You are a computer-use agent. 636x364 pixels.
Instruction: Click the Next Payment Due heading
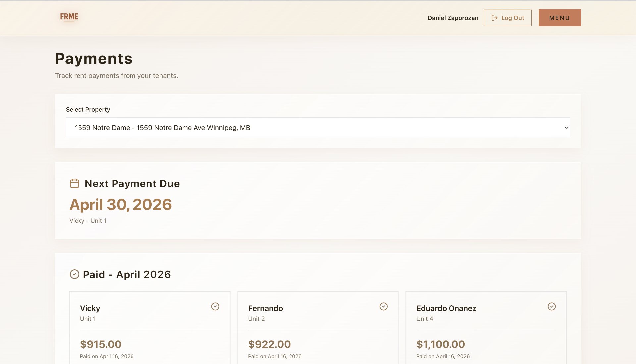132,184
